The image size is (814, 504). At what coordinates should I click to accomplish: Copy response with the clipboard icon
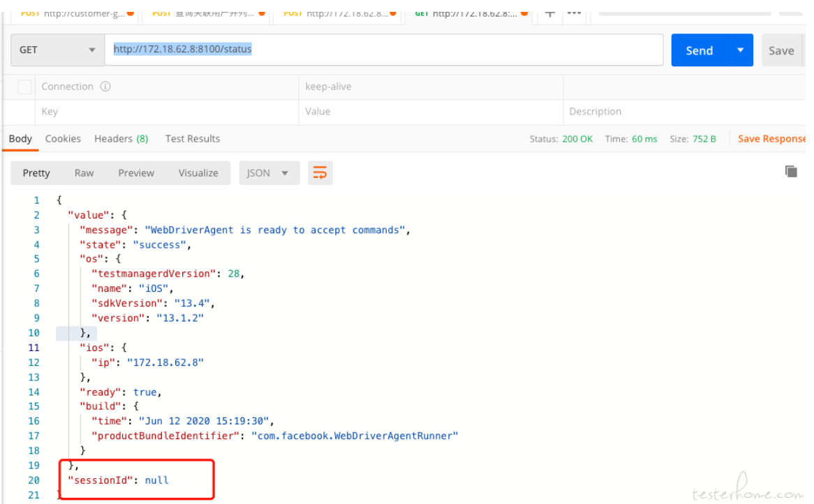coord(791,171)
